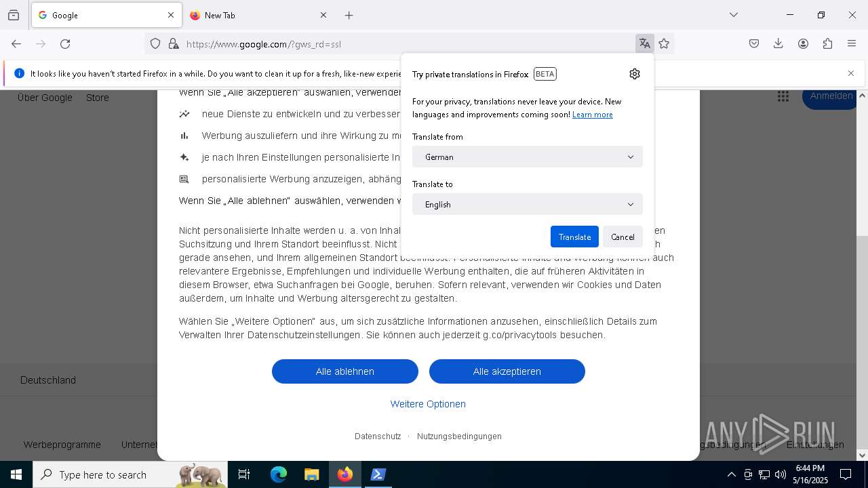
Task: Open Über Google link
Action: (45, 98)
